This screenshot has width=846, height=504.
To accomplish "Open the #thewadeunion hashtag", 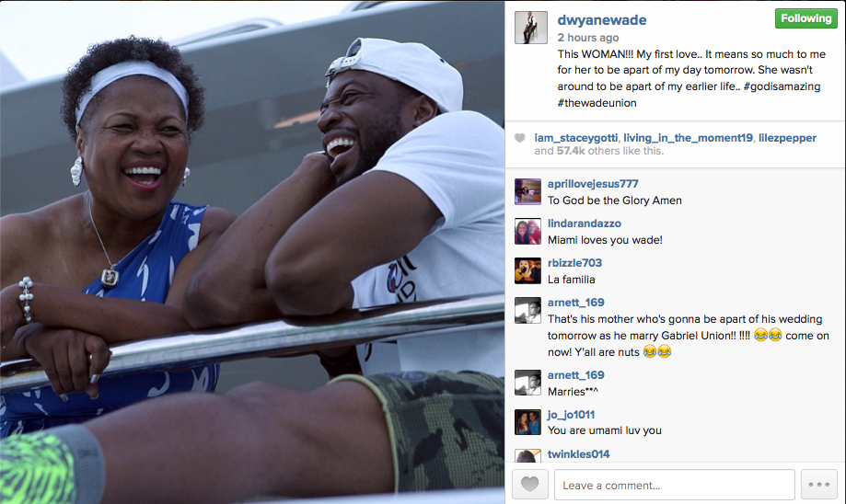I will coord(597,103).
